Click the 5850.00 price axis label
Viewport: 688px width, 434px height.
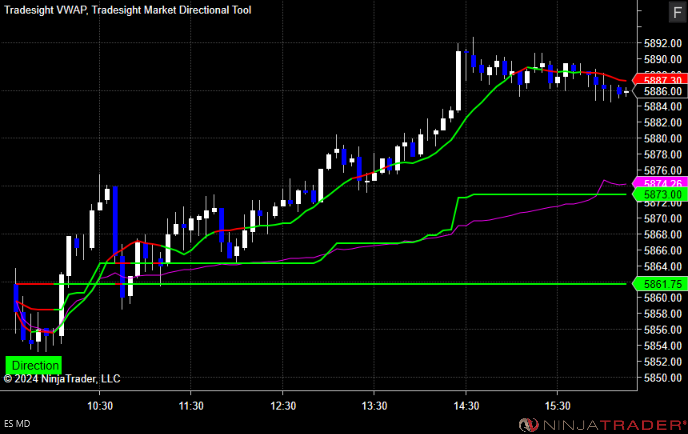pos(663,378)
